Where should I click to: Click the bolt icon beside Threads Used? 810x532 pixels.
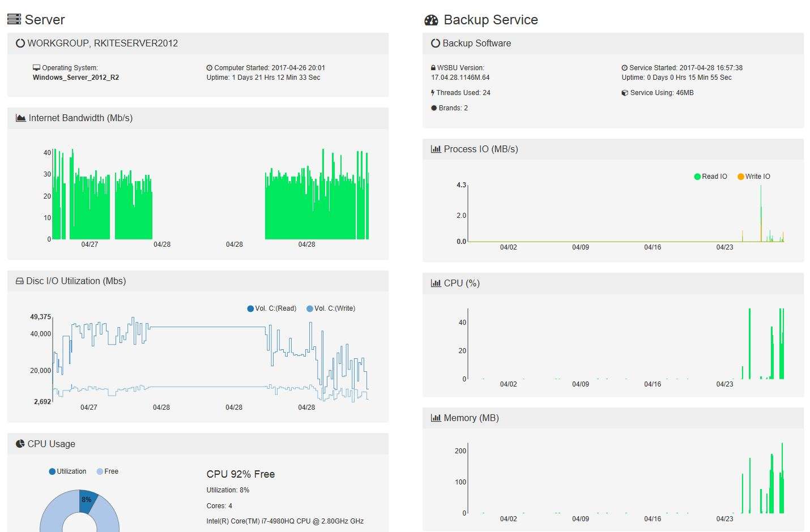433,92
